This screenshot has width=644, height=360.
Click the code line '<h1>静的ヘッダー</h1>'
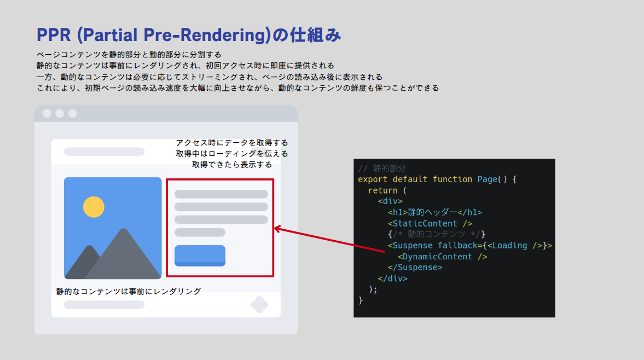[435, 212]
